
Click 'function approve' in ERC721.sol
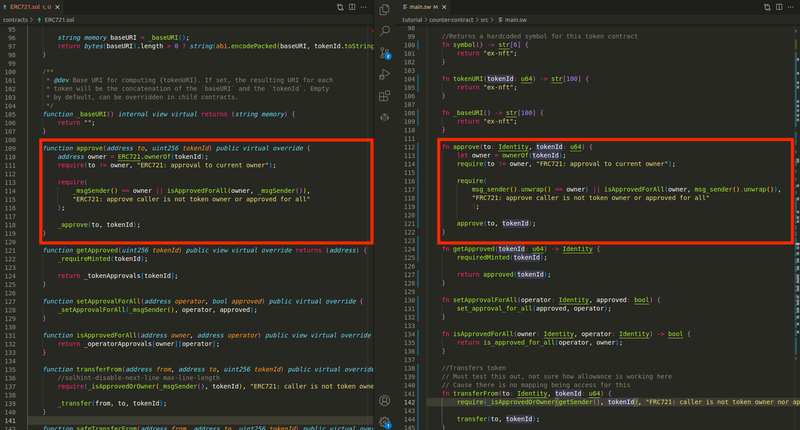click(73, 148)
